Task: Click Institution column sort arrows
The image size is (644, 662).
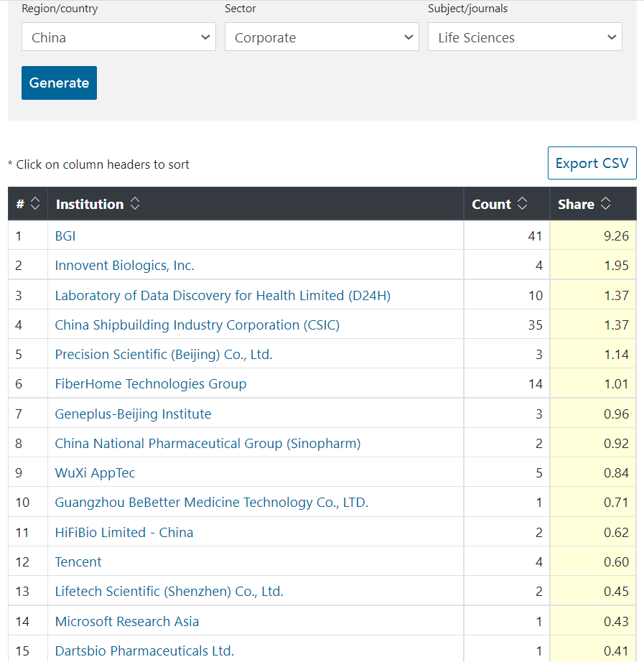Action: coord(135,203)
